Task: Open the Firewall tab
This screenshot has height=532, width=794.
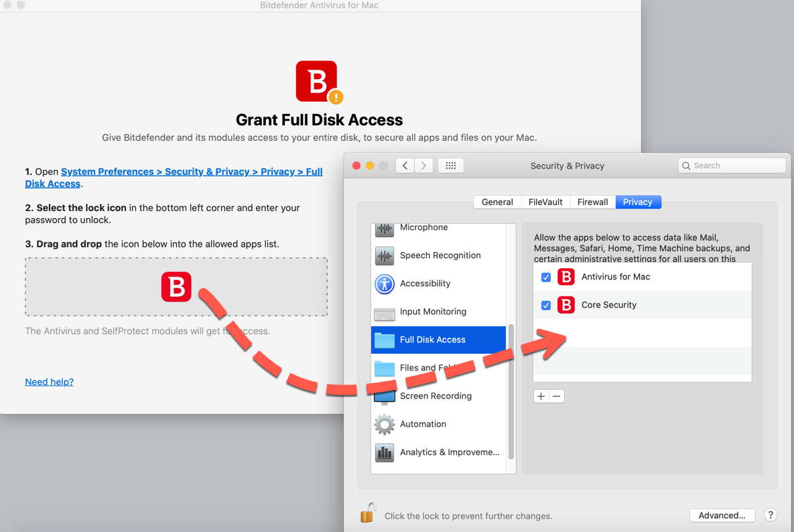Action: click(592, 201)
